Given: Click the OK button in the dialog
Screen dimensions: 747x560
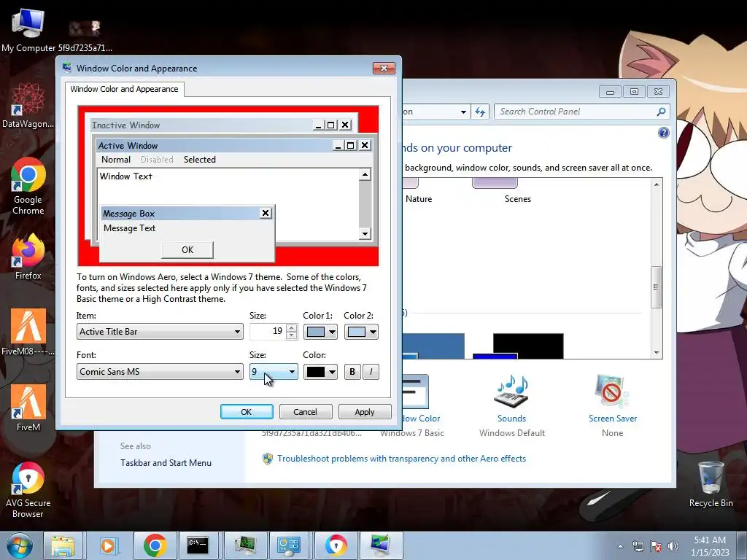Looking at the screenshot, I should point(247,412).
